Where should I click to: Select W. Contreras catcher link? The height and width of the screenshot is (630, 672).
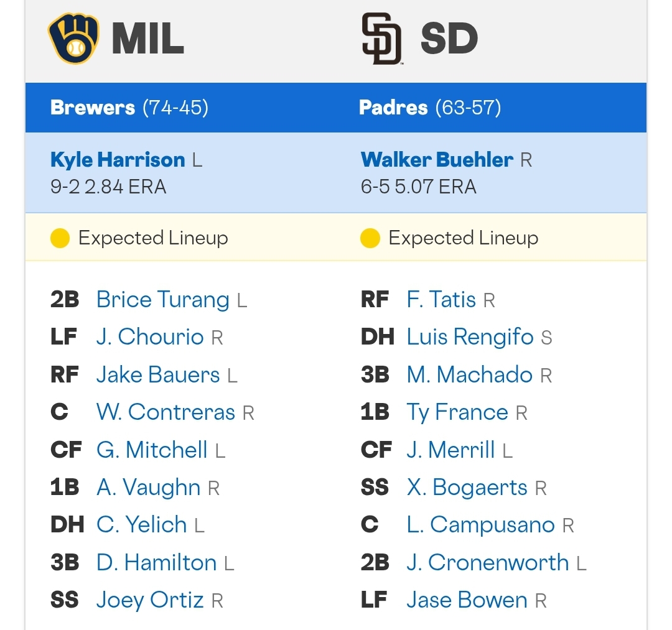coord(166,412)
